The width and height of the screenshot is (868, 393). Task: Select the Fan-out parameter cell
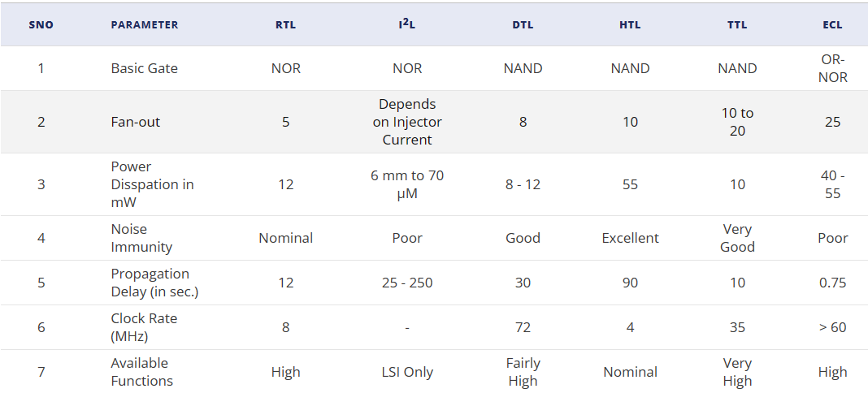[136, 122]
